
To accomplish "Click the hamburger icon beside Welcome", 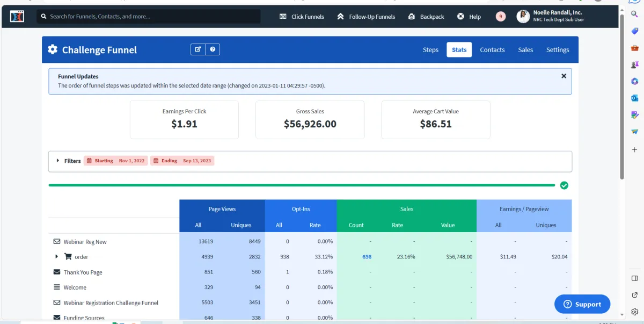I will coord(57,287).
